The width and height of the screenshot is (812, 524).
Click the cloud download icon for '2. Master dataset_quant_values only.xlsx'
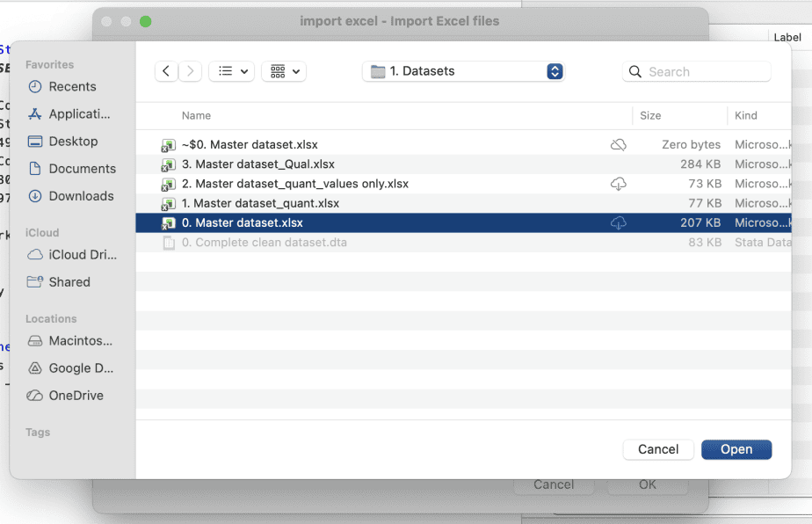619,184
